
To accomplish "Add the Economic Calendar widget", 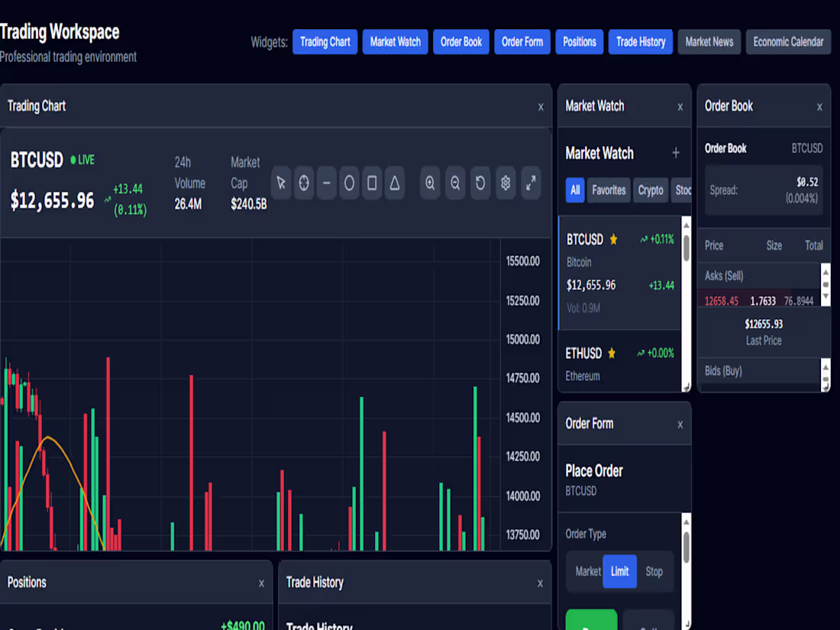I will point(788,42).
